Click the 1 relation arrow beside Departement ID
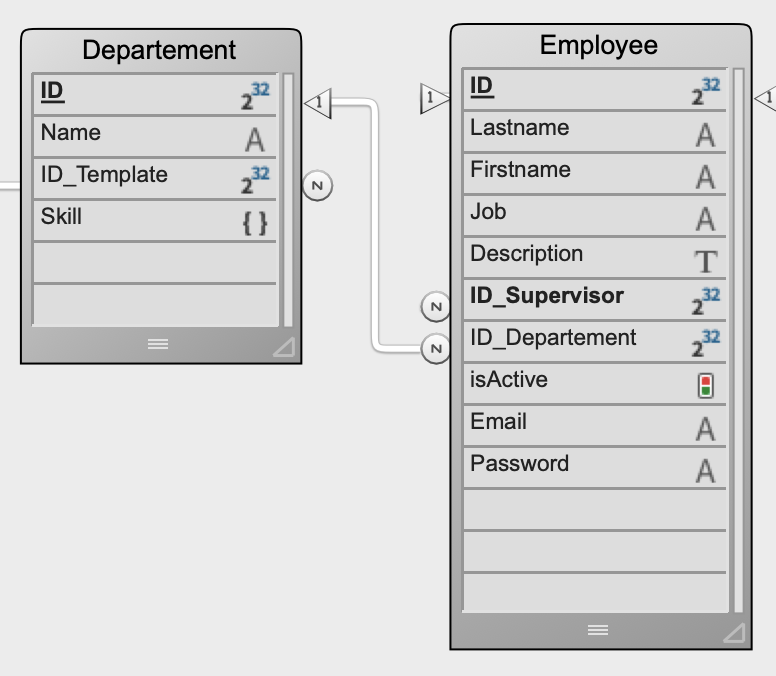The height and width of the screenshot is (676, 776). click(317, 102)
